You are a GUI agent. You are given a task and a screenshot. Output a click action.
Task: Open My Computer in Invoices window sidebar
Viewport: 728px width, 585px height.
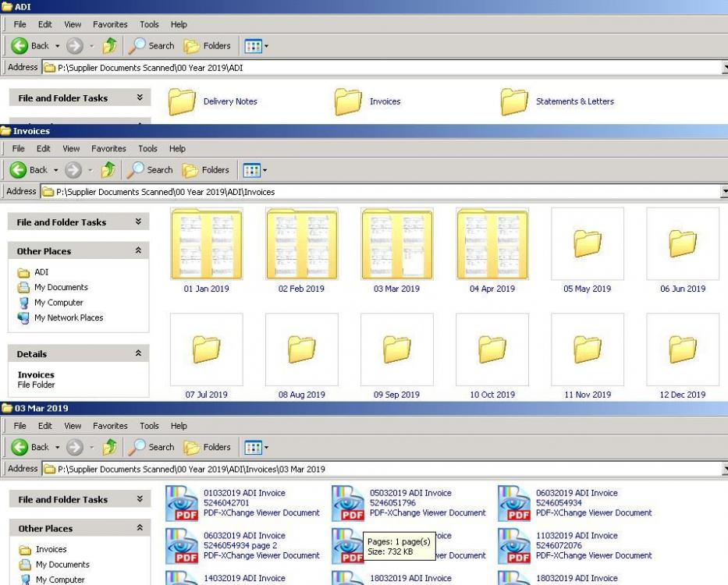tap(51, 303)
